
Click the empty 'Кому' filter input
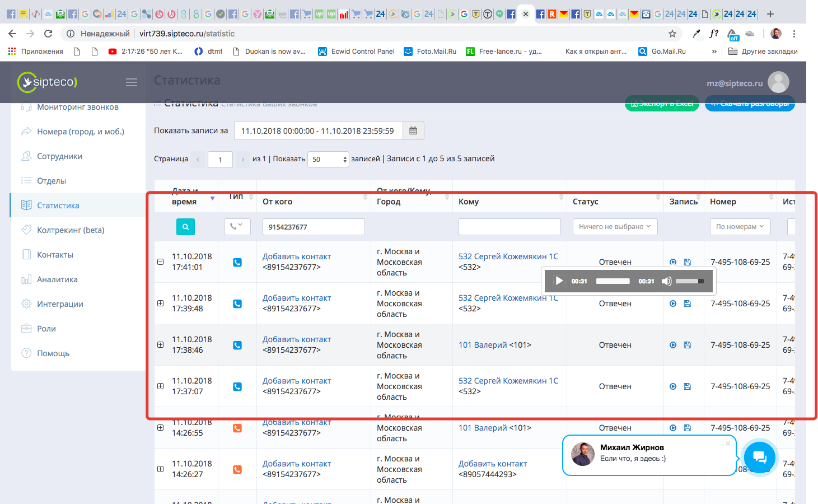[510, 227]
